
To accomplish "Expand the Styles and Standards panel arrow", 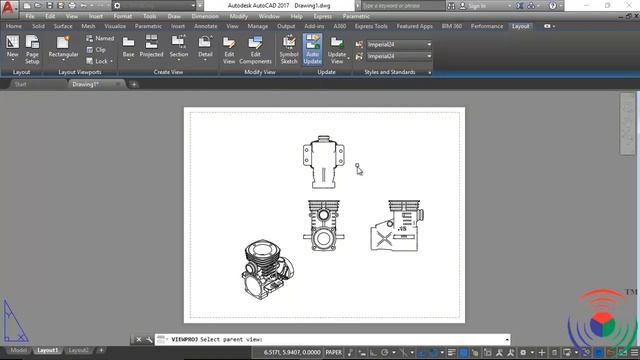I will (429, 72).
